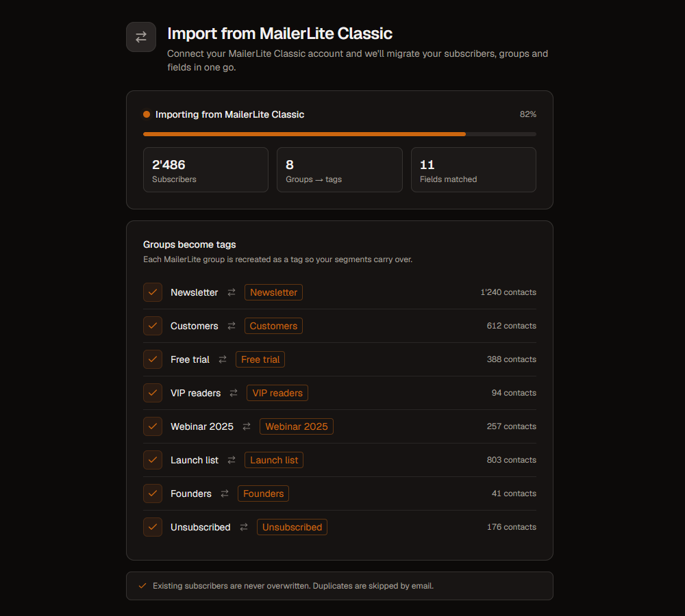685x616 pixels.
Task: Click the '94 contacts' count
Action: tap(514, 393)
